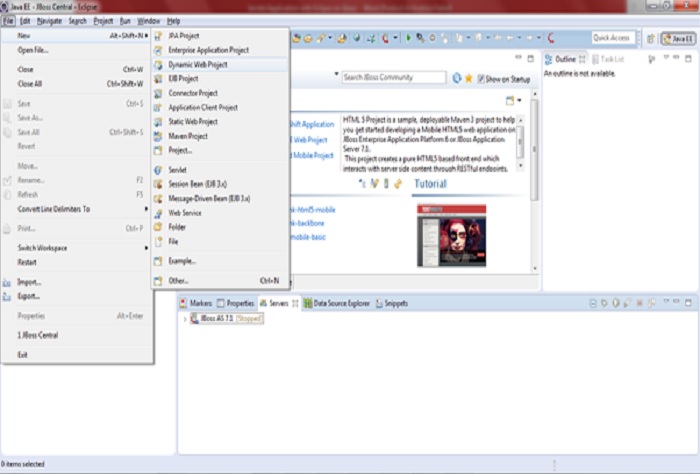Open dropdown beside icon above project description
Screen dimensions: 700x474
point(519,100)
